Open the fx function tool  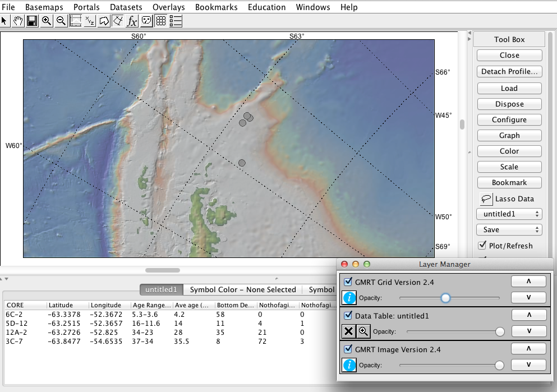[132, 21]
